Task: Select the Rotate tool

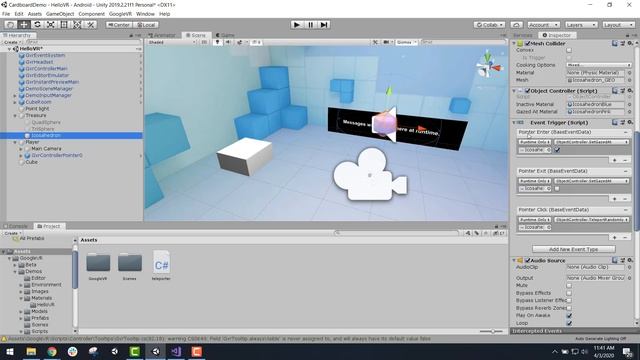Action: (37, 25)
